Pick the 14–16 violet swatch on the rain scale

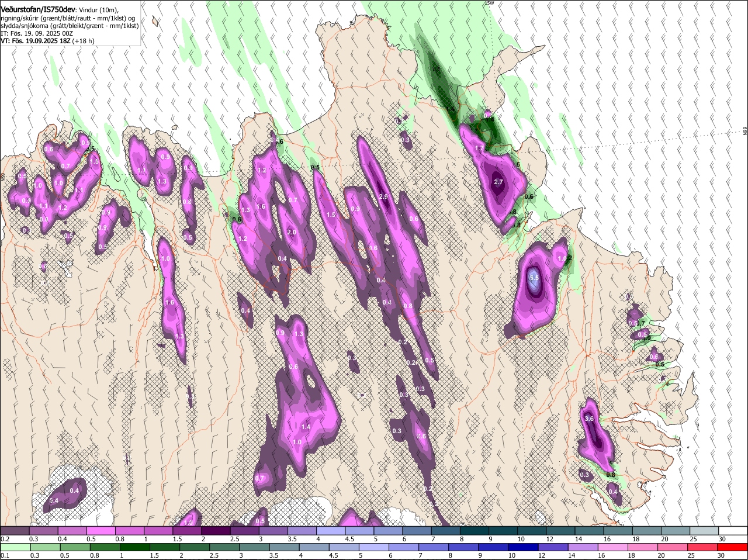coord(584,548)
